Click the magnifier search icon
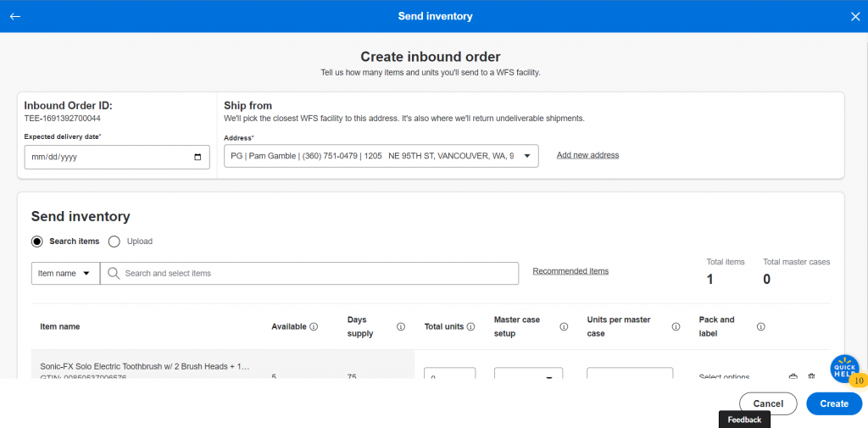This screenshot has width=868, height=428. pos(114,274)
